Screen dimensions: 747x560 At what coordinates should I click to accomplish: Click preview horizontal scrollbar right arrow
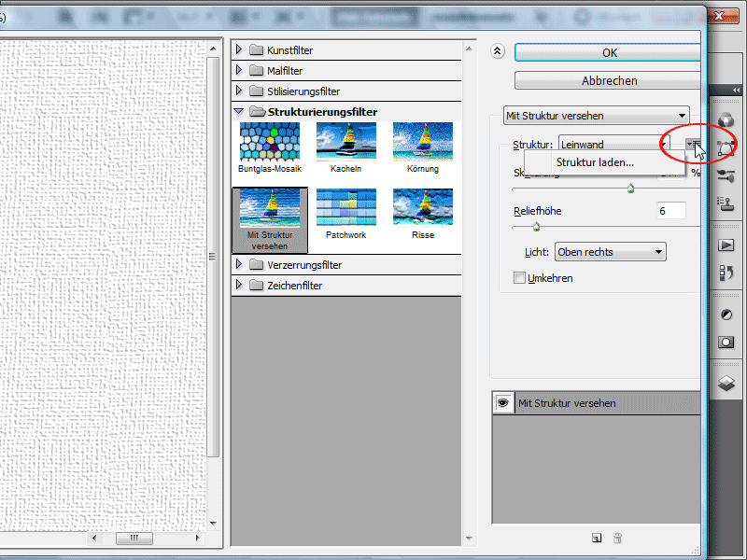coord(198,539)
